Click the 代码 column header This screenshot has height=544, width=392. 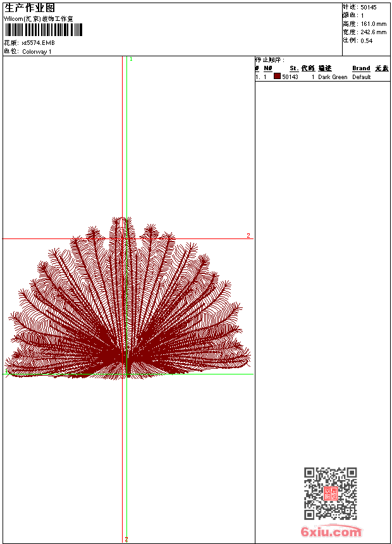tap(308, 68)
